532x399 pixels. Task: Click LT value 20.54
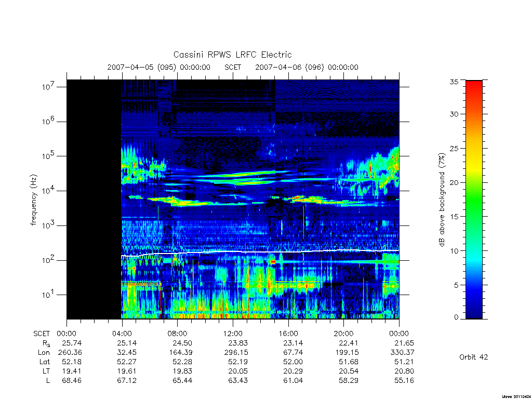[349, 371]
